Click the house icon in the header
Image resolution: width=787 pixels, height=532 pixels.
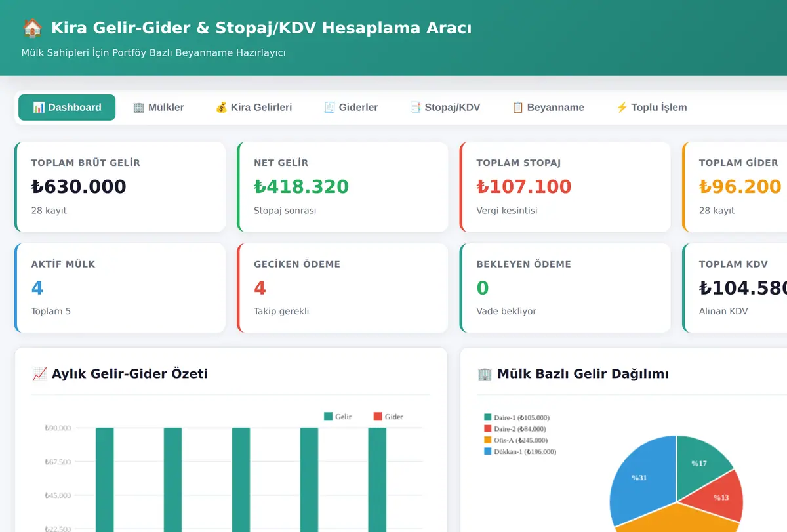click(32, 28)
